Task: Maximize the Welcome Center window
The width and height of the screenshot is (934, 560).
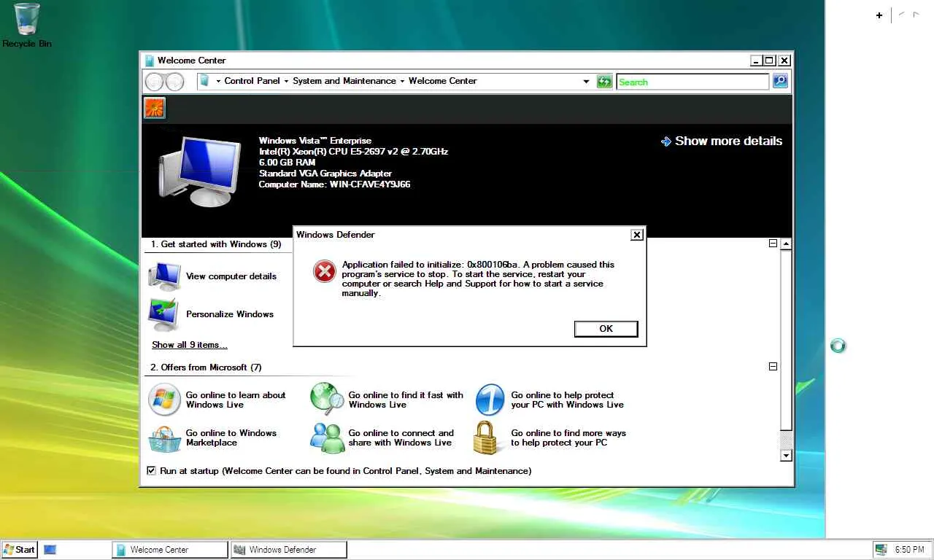Action: pos(769,61)
